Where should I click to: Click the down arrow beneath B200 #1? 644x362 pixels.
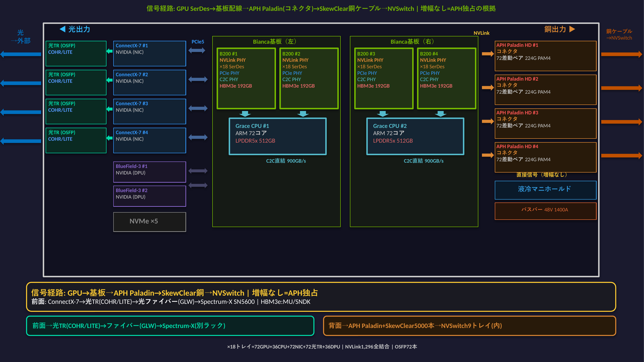[245, 114]
